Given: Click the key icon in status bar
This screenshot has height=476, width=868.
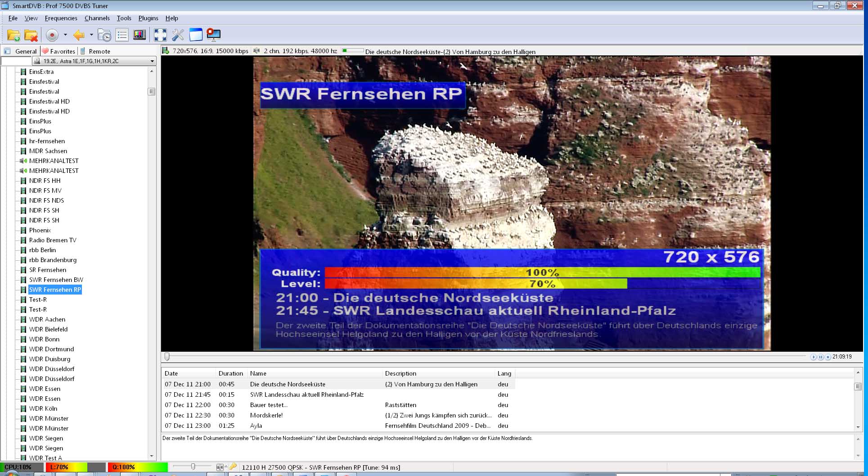Looking at the screenshot, I should 233,467.
